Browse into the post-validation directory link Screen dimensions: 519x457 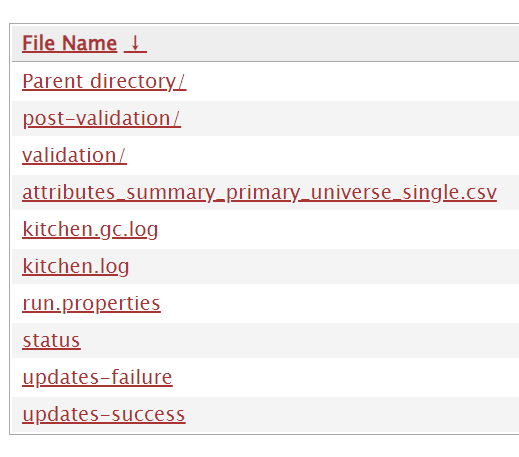pos(101,119)
